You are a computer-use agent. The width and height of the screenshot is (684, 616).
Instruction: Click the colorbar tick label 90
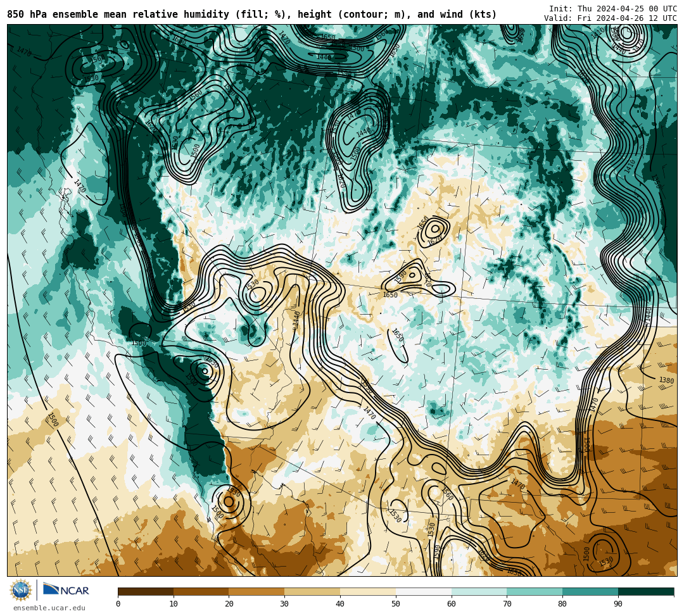[x=618, y=604]
